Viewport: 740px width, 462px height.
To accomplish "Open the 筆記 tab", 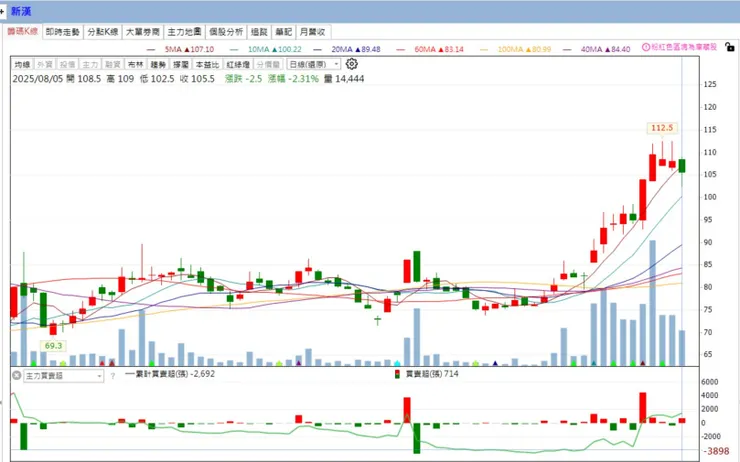I will (284, 32).
